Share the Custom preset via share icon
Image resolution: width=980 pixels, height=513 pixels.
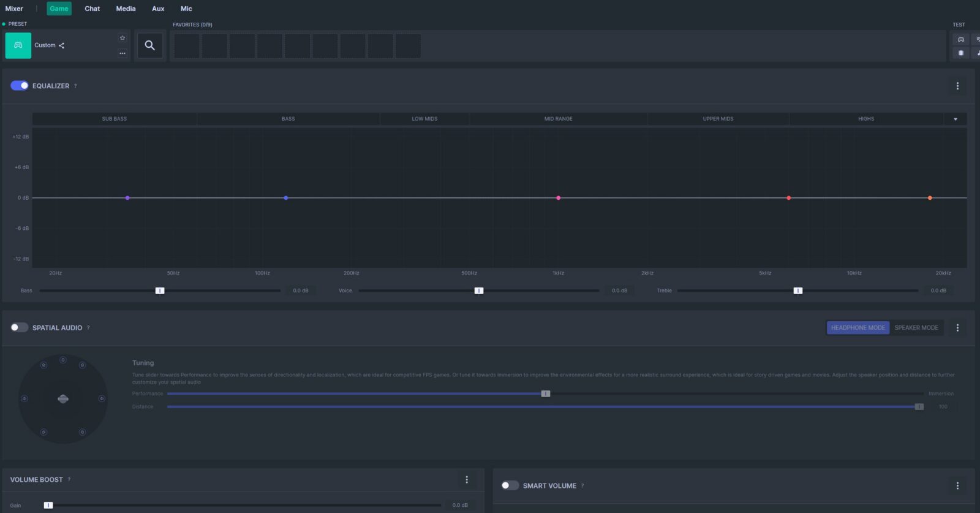coord(61,45)
